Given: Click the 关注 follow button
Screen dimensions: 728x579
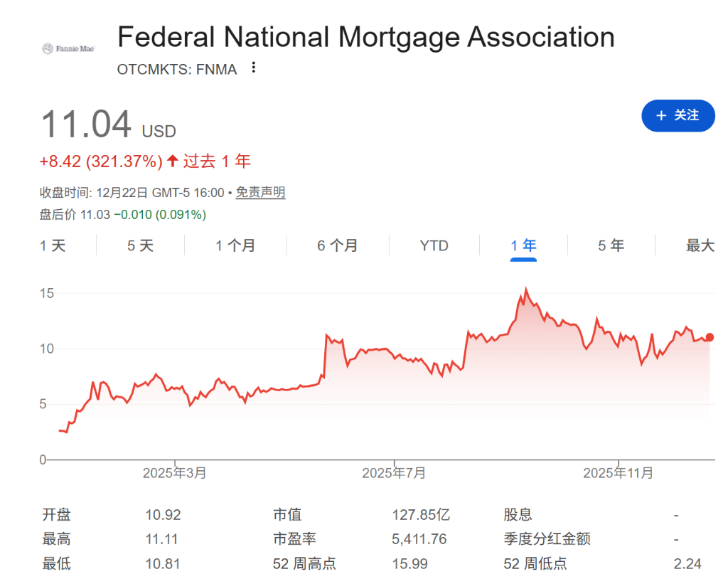Looking at the screenshot, I should 678,115.
